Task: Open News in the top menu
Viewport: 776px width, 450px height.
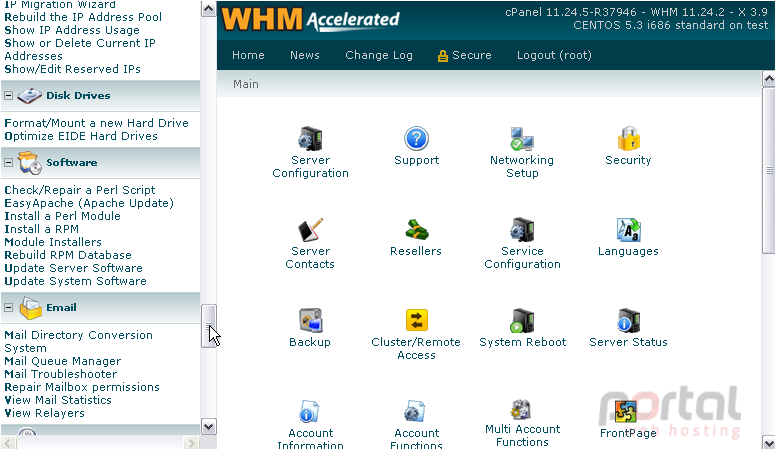Action: 305,55
